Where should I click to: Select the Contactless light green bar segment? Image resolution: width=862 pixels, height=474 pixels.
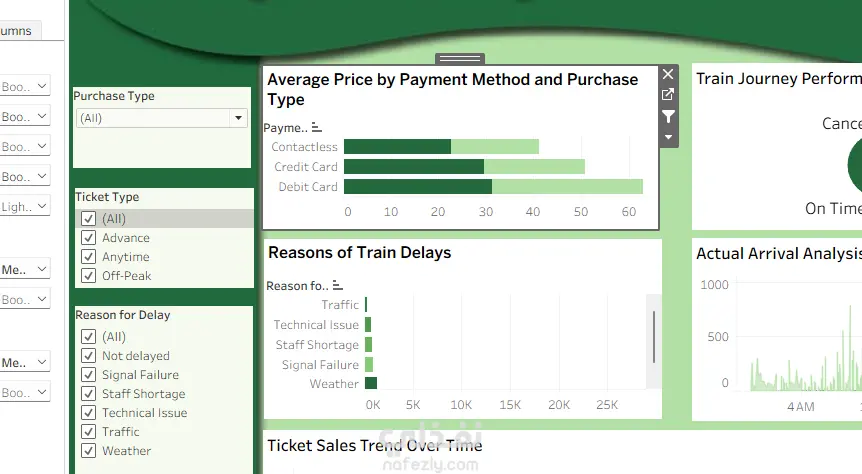[x=495, y=147]
